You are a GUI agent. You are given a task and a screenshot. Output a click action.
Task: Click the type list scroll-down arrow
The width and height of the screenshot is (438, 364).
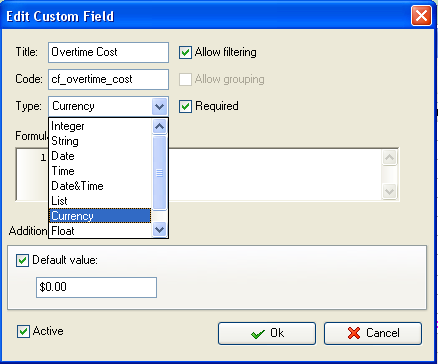(159, 230)
